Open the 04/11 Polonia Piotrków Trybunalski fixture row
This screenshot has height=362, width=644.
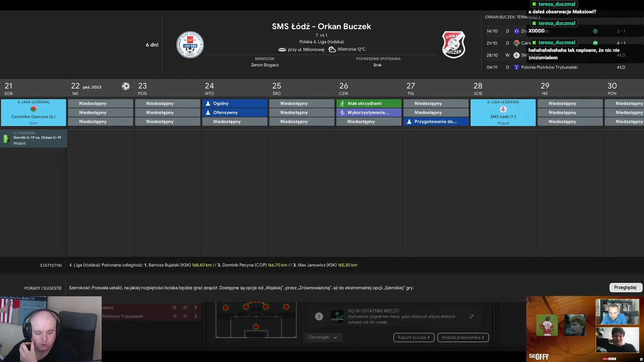pyautogui.click(x=556, y=67)
